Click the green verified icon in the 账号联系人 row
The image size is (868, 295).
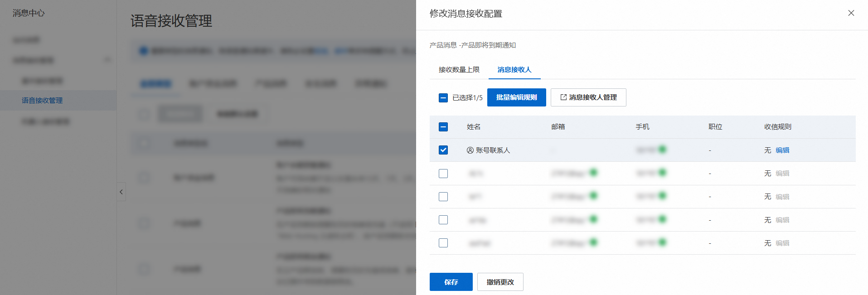coord(662,149)
